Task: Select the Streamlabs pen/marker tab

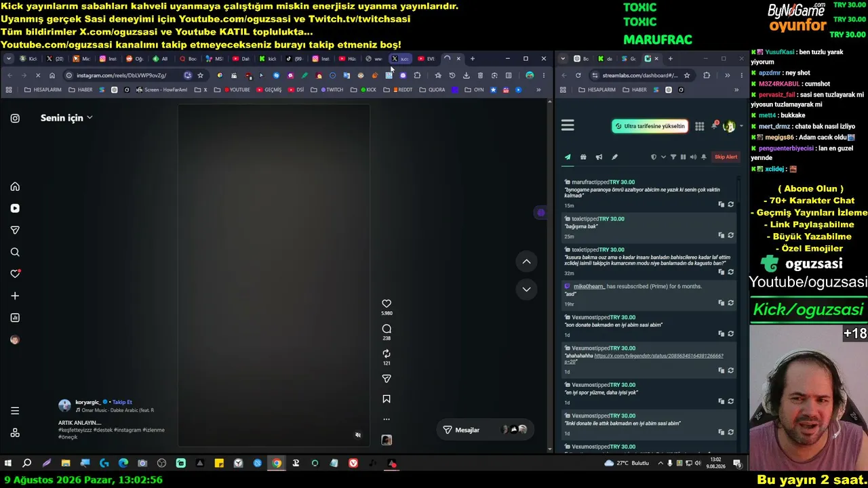Action: click(x=614, y=157)
